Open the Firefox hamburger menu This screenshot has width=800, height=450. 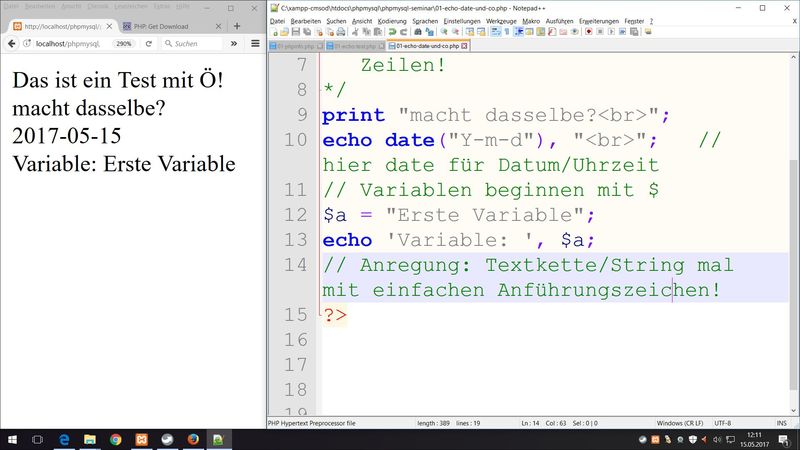[x=254, y=44]
